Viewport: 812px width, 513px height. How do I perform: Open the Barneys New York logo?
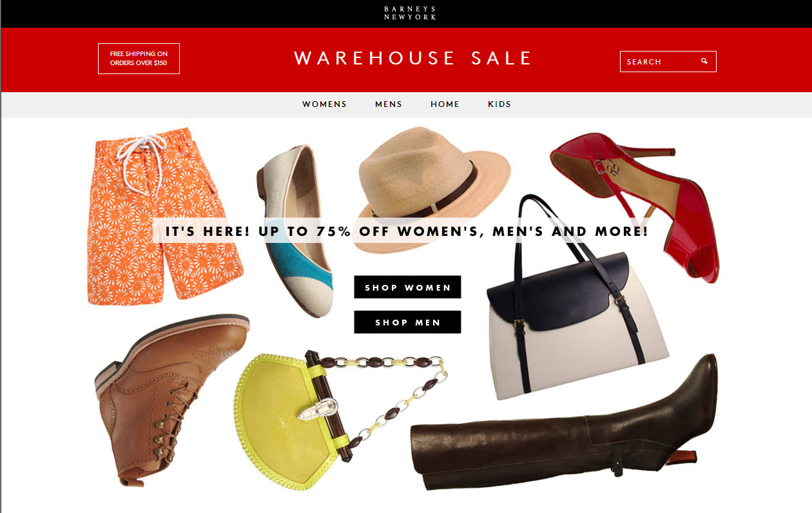[410, 13]
